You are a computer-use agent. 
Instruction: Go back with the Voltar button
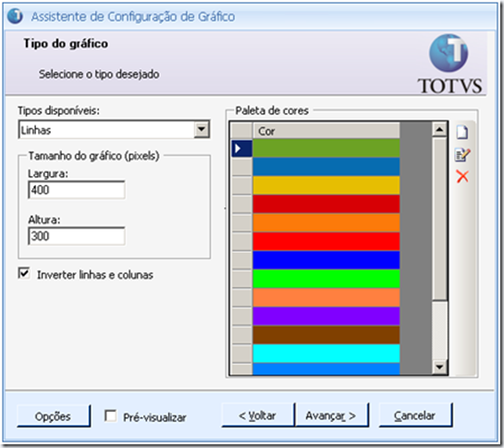click(x=258, y=416)
